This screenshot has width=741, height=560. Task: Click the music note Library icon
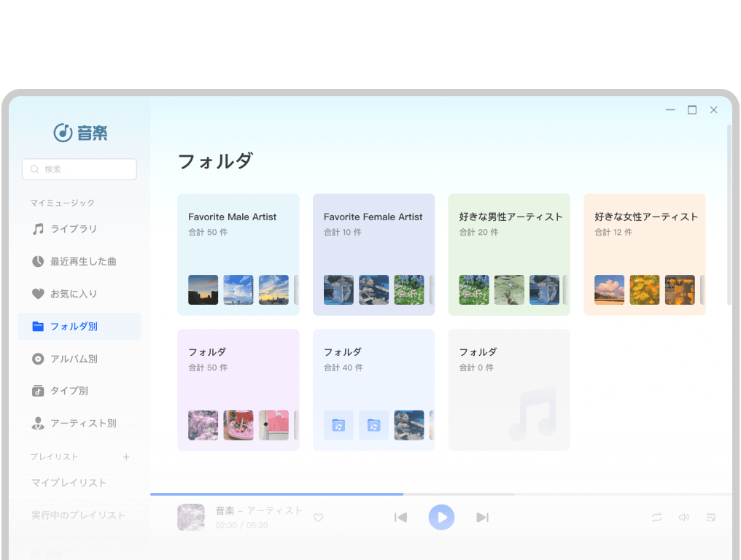[x=38, y=229]
